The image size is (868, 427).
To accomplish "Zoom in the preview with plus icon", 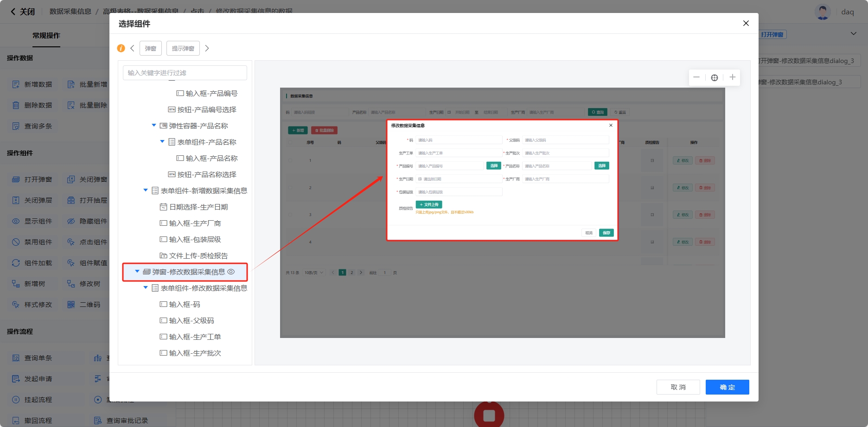I will [732, 77].
